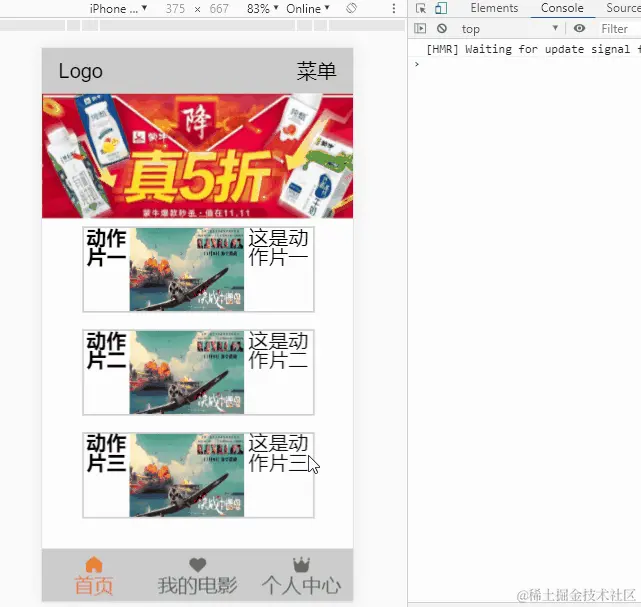Click the 动作片三 title text
The height and width of the screenshot is (607, 641).
(106, 453)
